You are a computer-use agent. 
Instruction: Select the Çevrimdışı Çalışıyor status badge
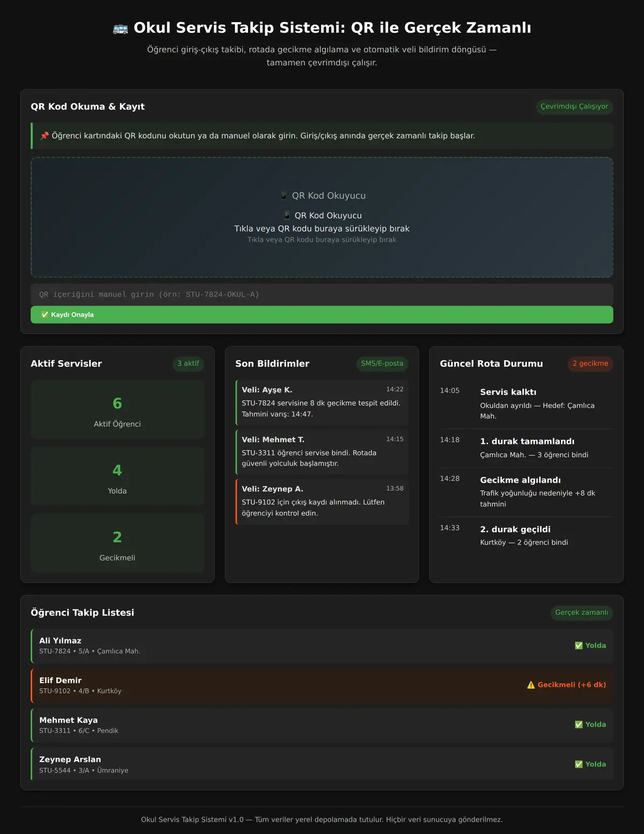tap(574, 106)
